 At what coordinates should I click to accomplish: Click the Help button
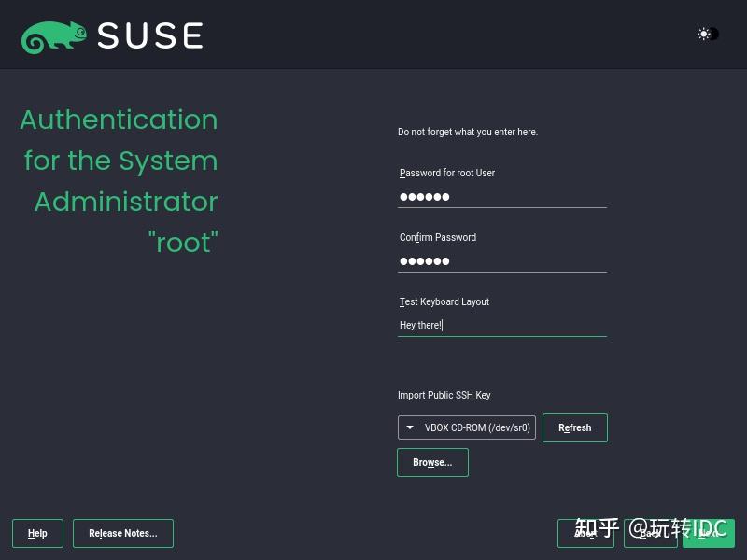[x=37, y=533]
